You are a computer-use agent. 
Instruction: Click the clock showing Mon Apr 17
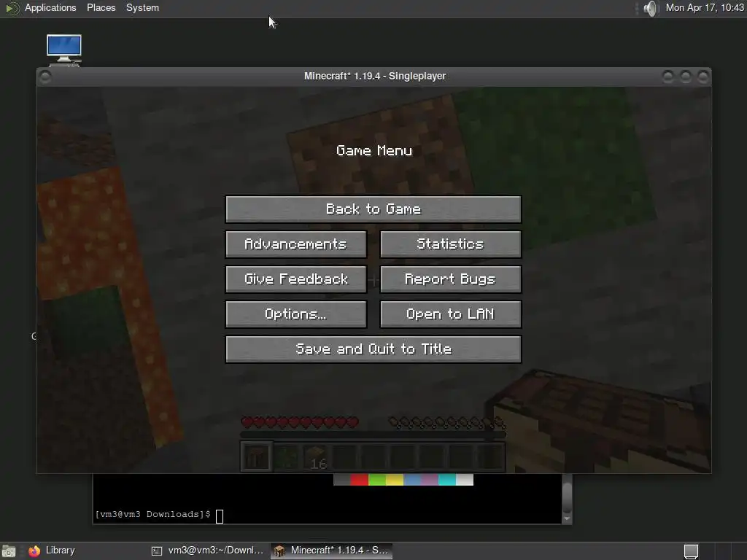click(x=705, y=7)
